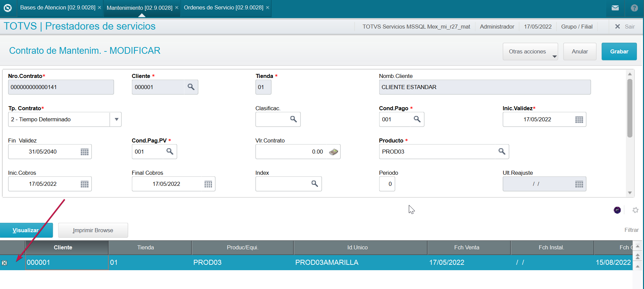Click the Nro.Contrato field
Image resolution: width=644 pixels, height=289 pixels.
pos(61,87)
